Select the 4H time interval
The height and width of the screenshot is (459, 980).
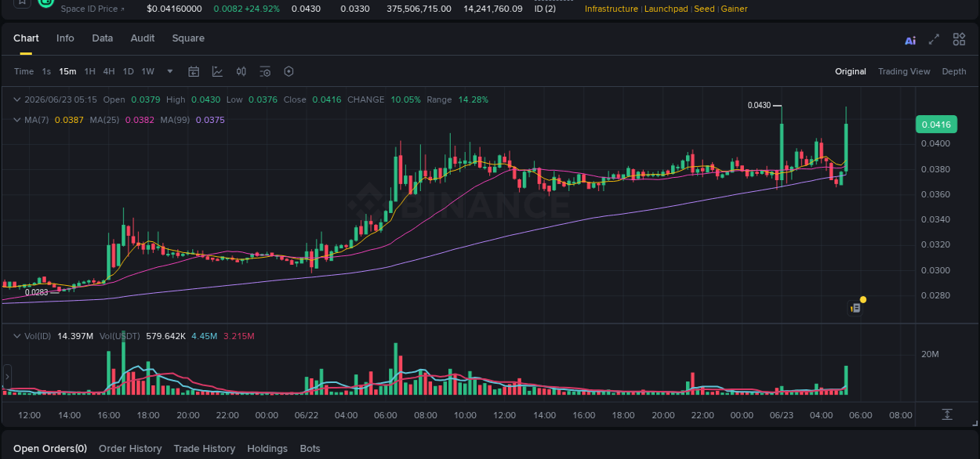tap(108, 71)
